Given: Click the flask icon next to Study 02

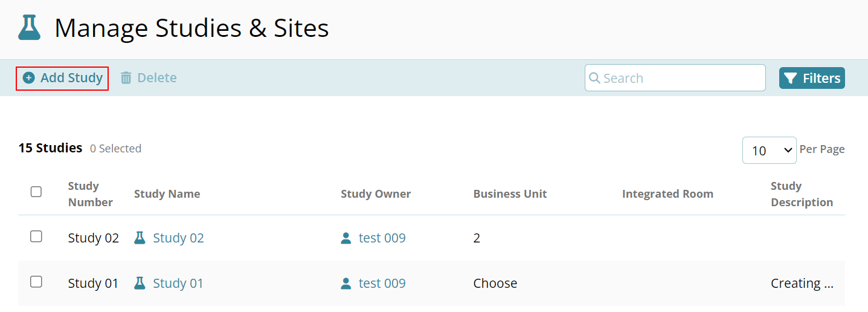Looking at the screenshot, I should click(x=140, y=238).
